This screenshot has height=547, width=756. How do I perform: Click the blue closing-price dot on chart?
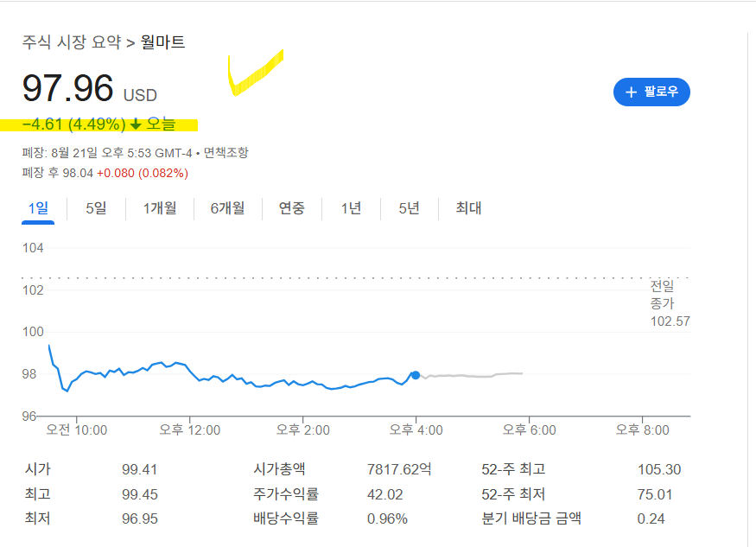click(415, 375)
